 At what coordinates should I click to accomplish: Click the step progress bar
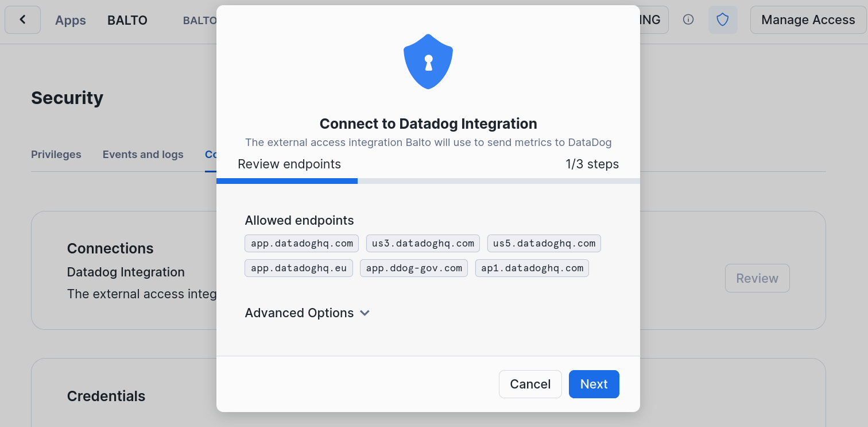[428, 181]
